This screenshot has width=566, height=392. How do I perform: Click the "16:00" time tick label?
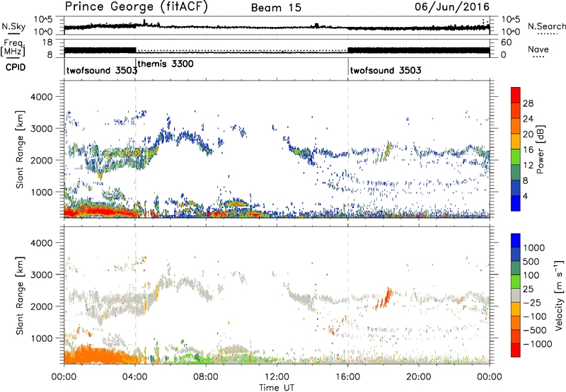[x=347, y=377]
